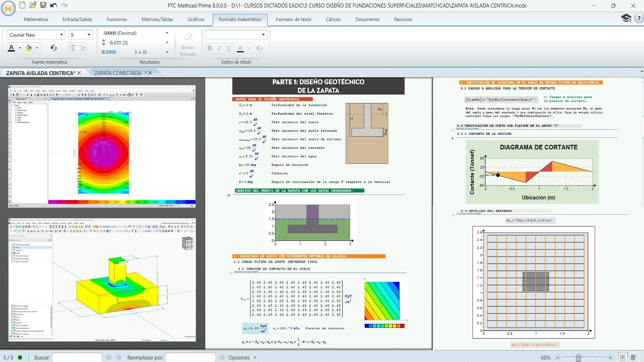Click the reset math font icon
The height and width of the screenshot is (362, 644).
point(54,48)
